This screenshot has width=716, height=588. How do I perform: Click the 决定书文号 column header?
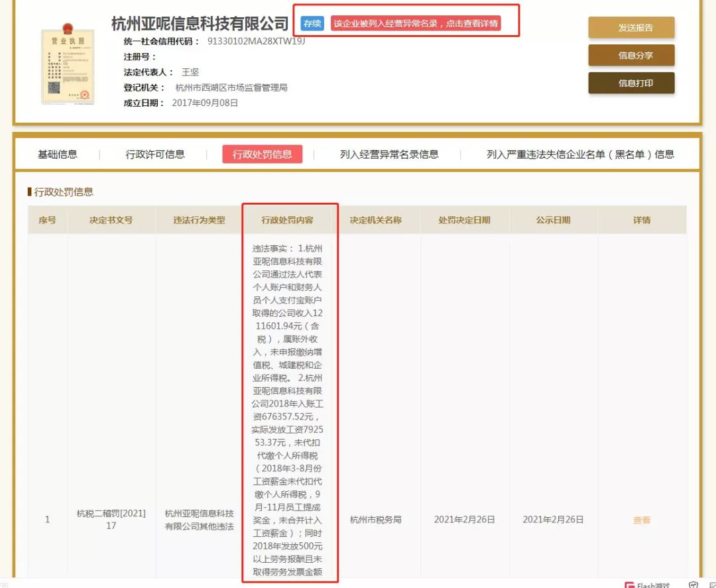point(111,220)
